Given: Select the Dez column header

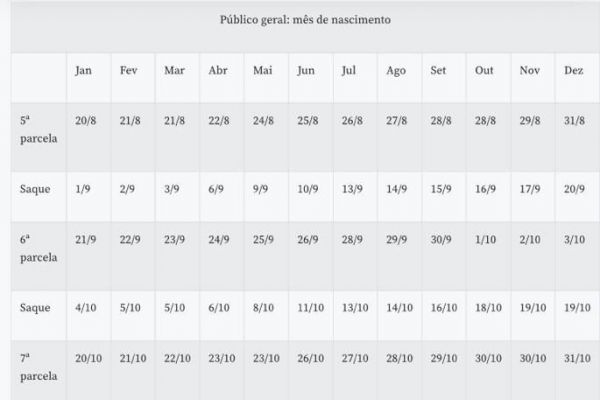Looking at the screenshot, I should coord(573,70).
